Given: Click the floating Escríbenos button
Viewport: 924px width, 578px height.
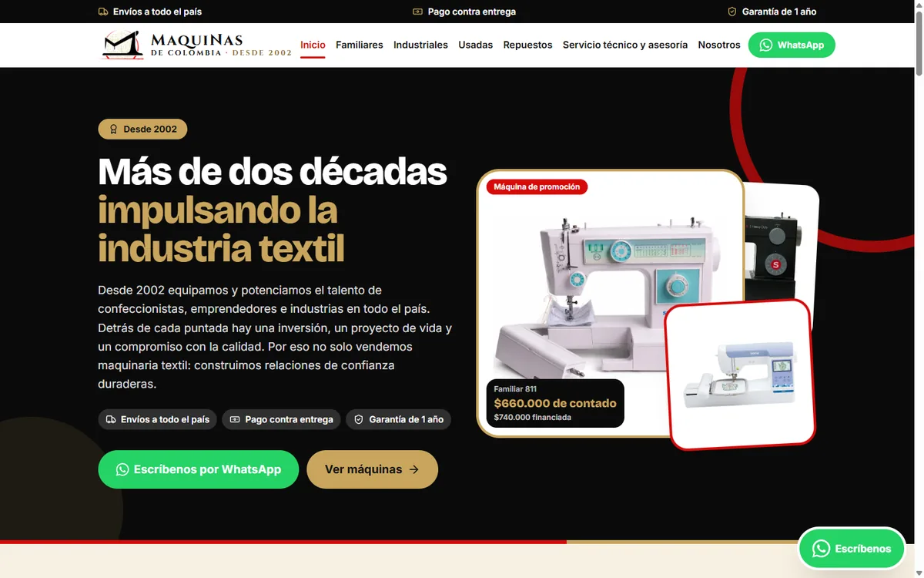Looking at the screenshot, I should pyautogui.click(x=852, y=549).
